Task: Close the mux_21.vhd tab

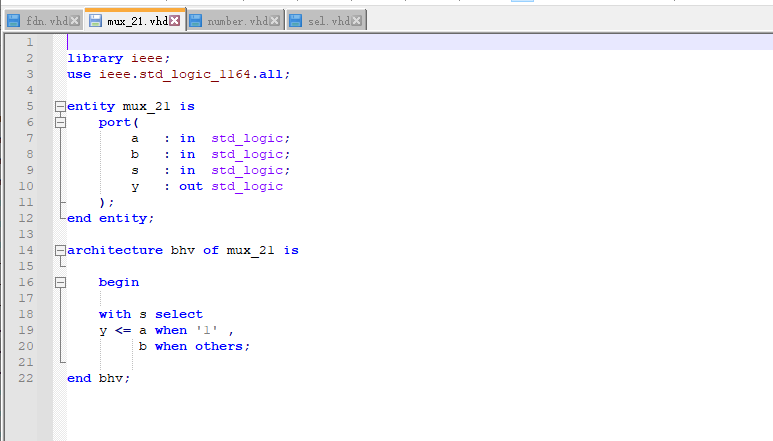Action: click(175, 21)
